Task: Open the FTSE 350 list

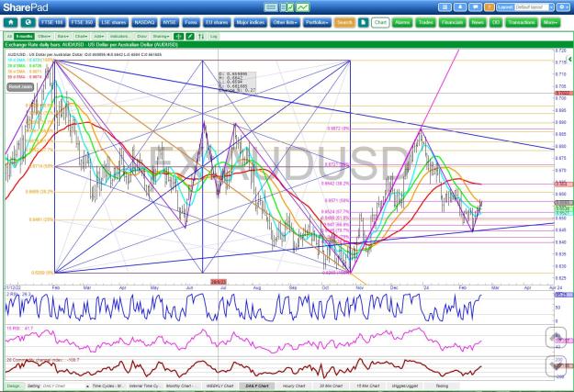Action: [x=82, y=22]
